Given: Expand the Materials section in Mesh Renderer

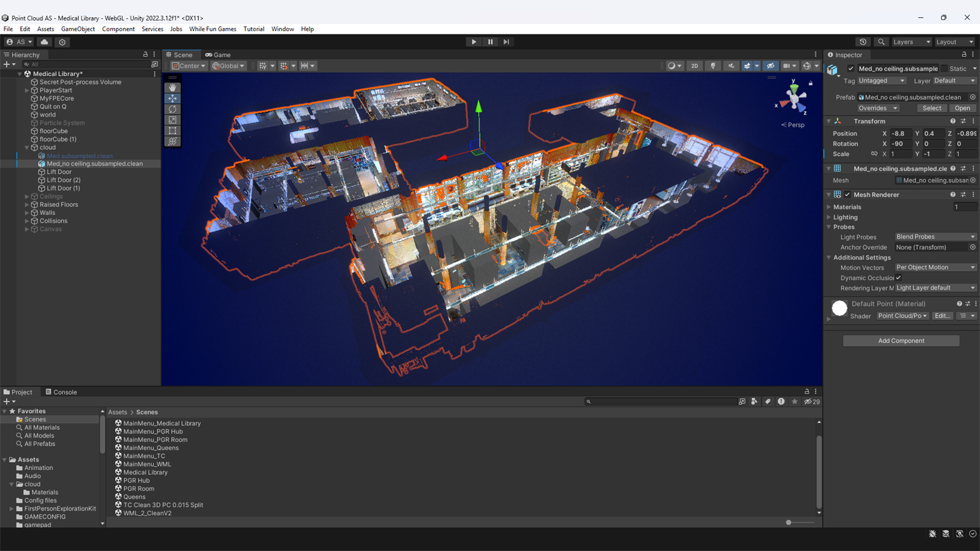Looking at the screenshot, I should point(829,207).
